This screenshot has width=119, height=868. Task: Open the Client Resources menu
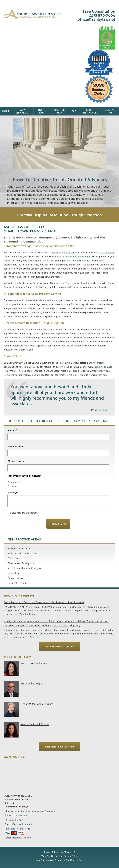coord(90,111)
